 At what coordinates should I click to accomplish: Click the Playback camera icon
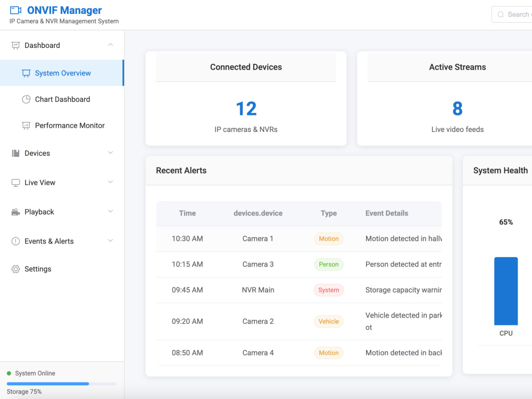pyautogui.click(x=15, y=212)
